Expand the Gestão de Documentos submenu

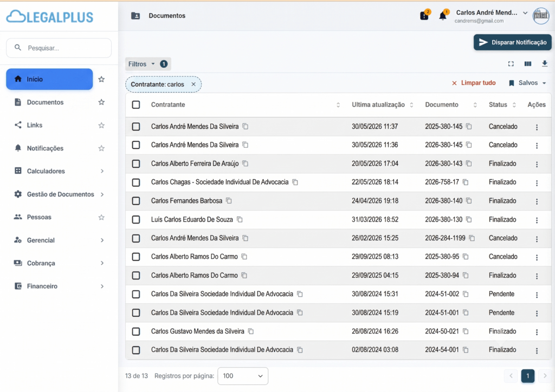(102, 194)
